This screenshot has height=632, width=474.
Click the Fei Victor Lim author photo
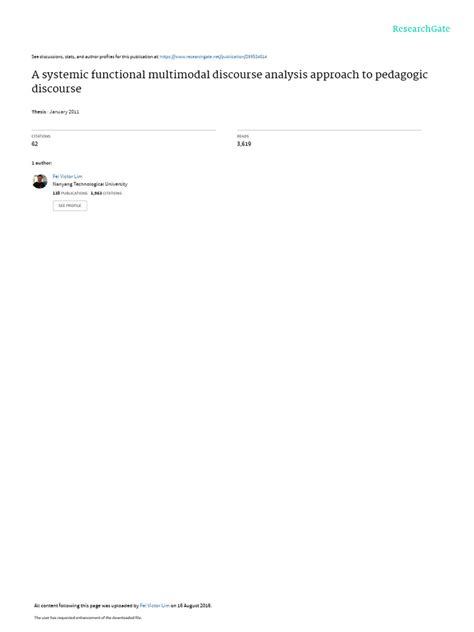tap(40, 181)
